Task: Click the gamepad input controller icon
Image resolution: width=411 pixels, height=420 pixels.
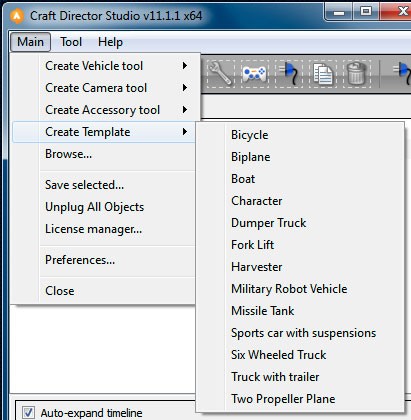Action: click(254, 74)
